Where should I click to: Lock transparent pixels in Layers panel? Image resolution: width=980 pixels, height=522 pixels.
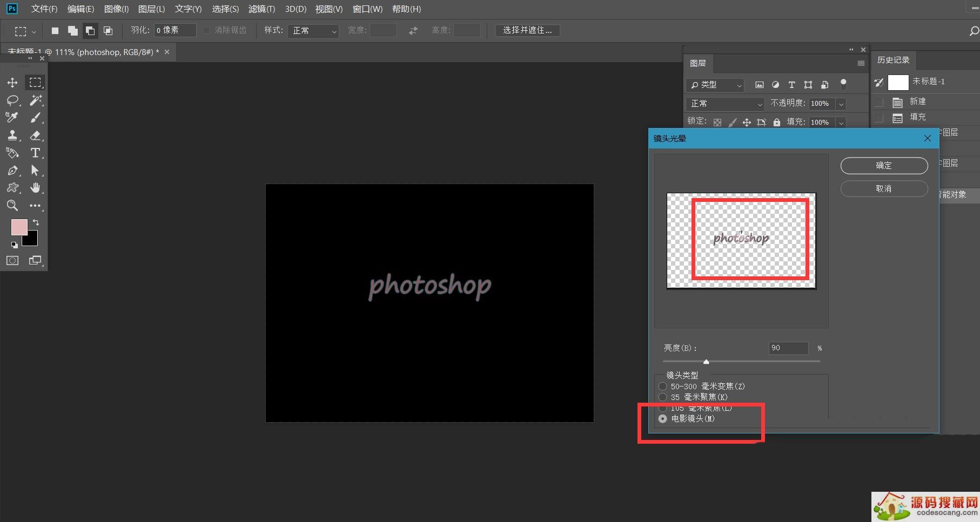click(x=717, y=123)
